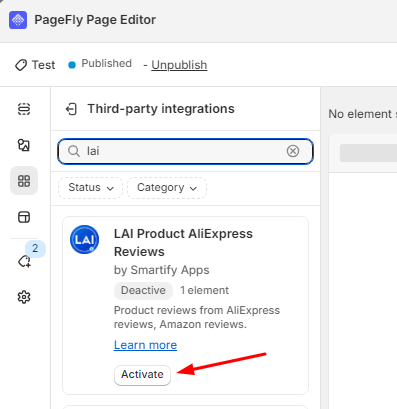Open the Learn more link

(x=145, y=345)
